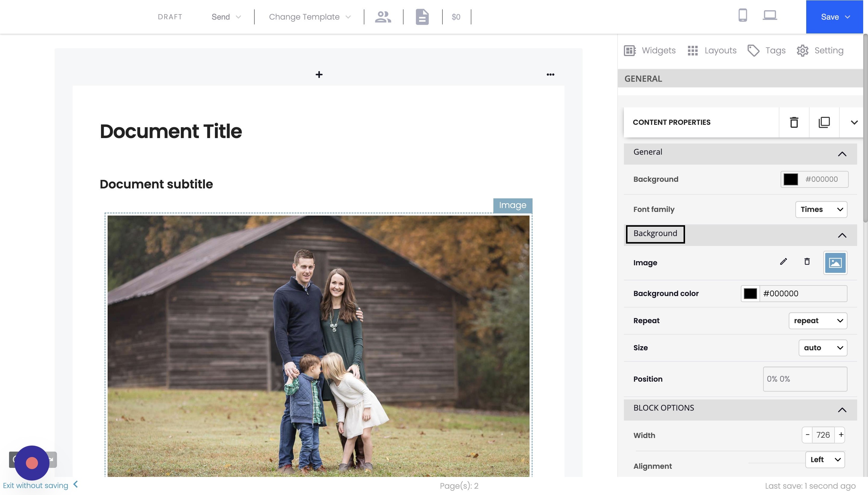
Task: Switch to desktop preview mode
Action: [x=769, y=15]
